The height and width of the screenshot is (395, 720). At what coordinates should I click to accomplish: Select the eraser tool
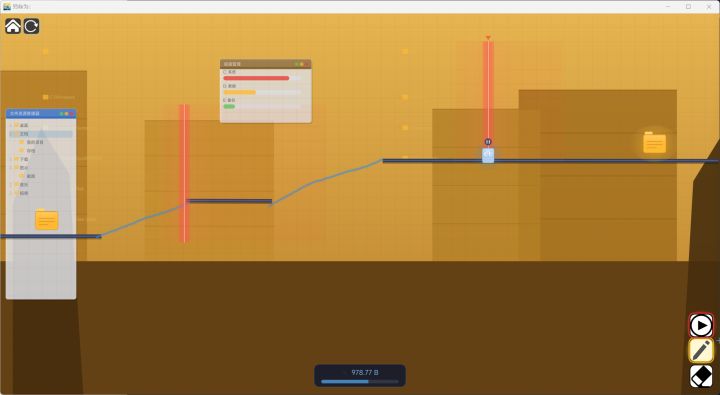701,376
